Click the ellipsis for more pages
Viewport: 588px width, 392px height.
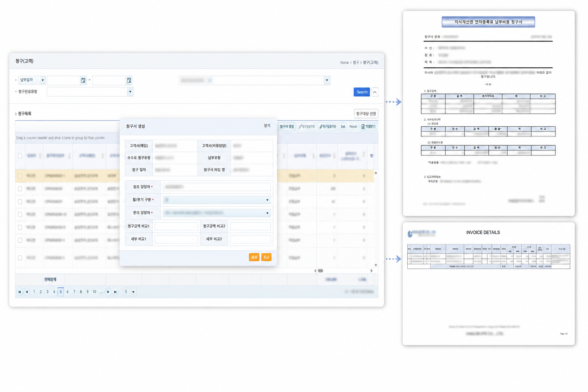101,292
